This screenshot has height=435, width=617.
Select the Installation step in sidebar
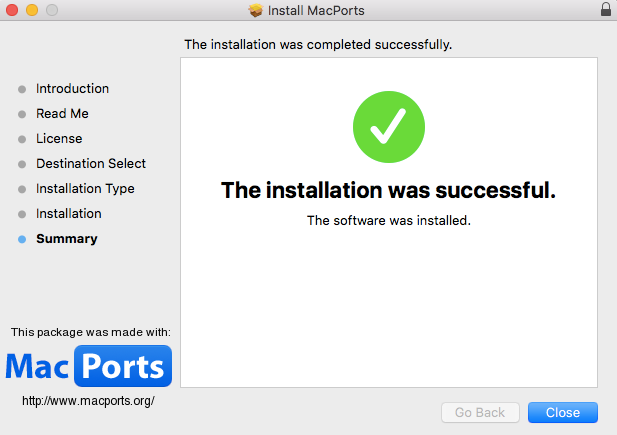coord(69,213)
